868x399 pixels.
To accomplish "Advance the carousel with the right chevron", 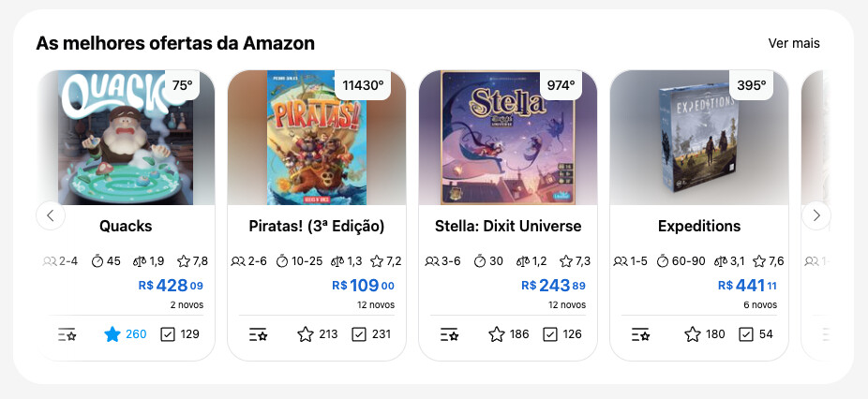I will click(816, 215).
